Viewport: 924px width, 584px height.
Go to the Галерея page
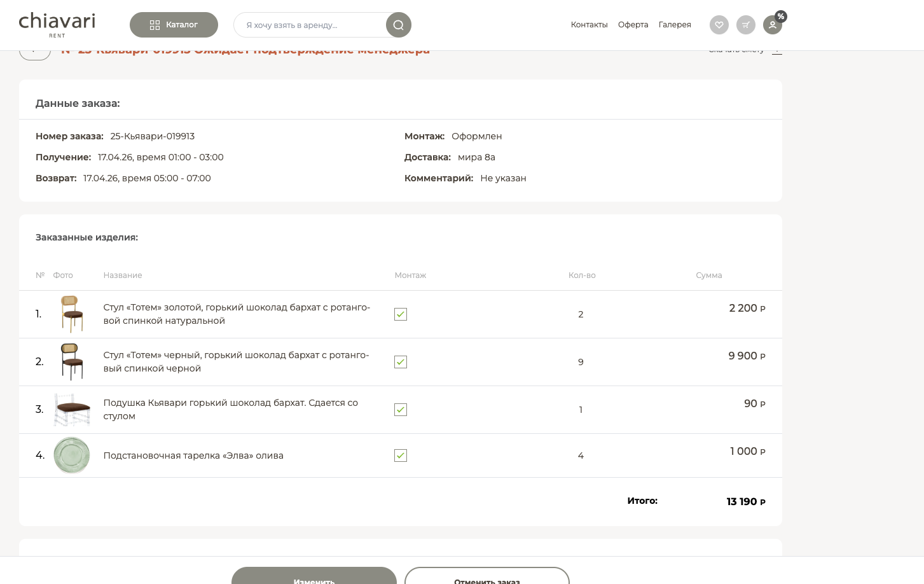pyautogui.click(x=675, y=25)
